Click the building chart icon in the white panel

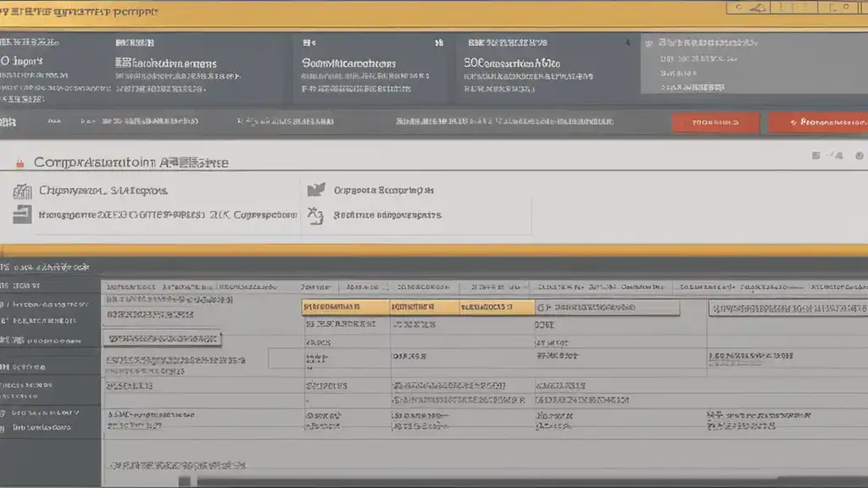[22, 191]
